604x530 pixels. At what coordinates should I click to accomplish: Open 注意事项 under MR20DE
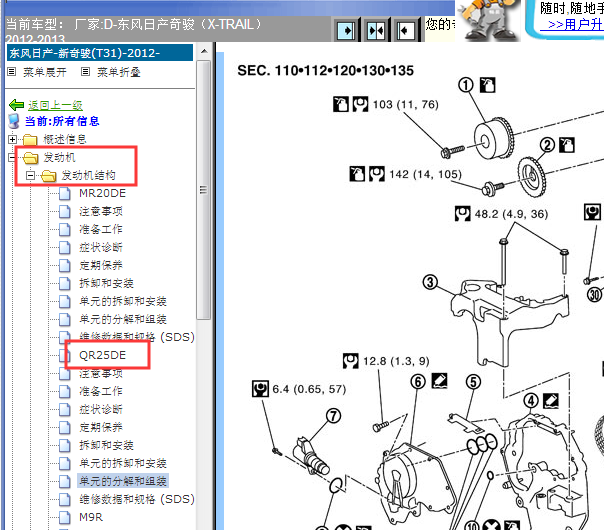101,211
